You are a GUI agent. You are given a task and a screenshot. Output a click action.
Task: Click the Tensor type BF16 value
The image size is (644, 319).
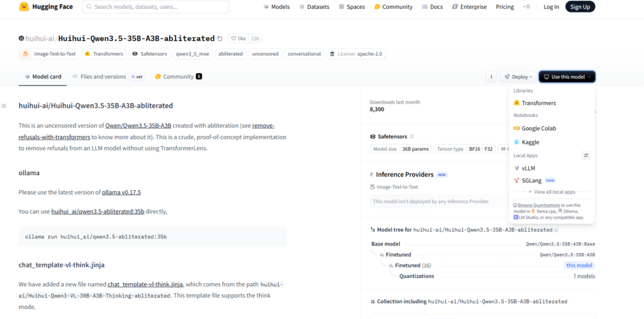481,149
